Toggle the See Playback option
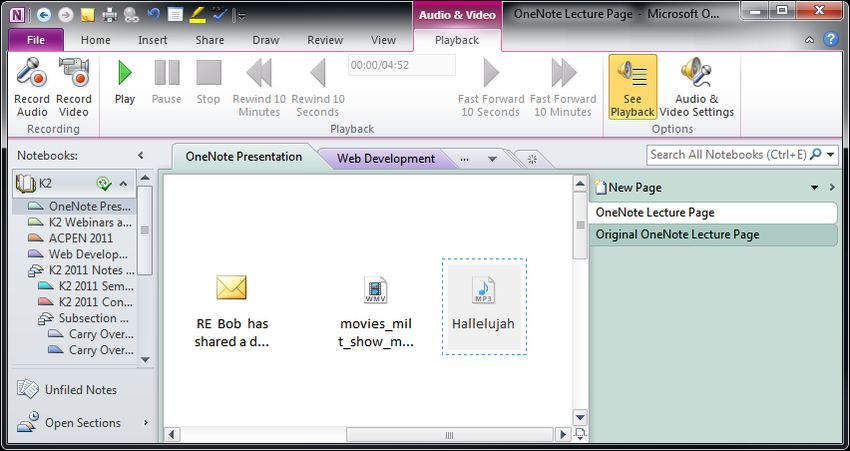This screenshot has height=451, width=850. tap(632, 87)
